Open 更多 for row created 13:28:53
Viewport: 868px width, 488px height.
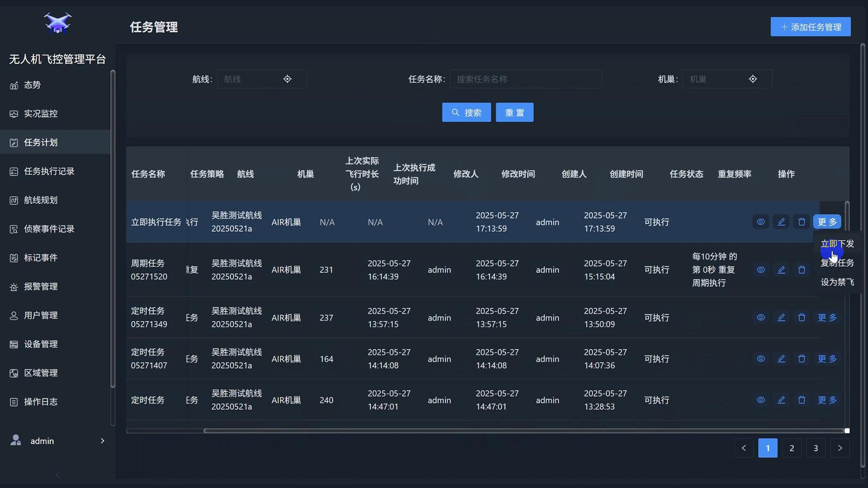[827, 400]
